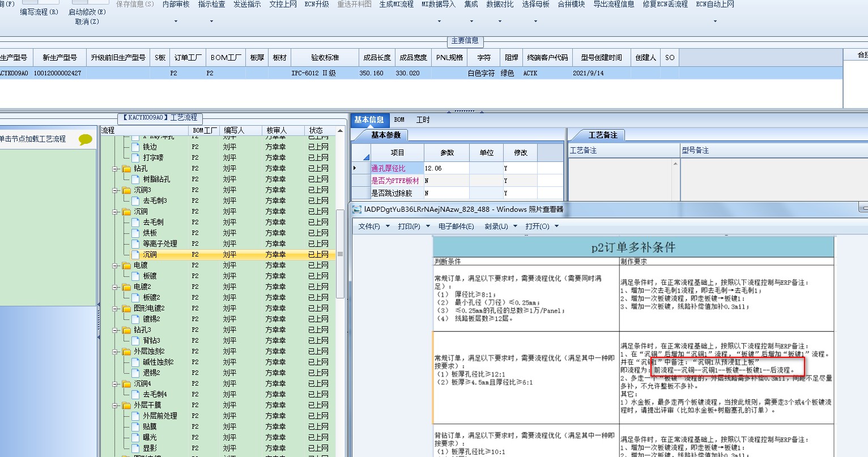Click the 修复ECN丢流程 toolbar button

point(665,5)
